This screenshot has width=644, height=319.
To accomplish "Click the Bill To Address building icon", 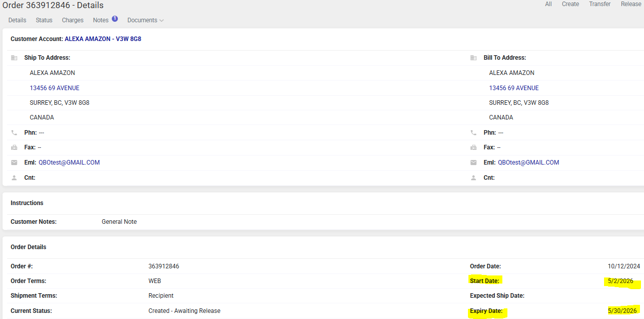I will [x=474, y=58].
